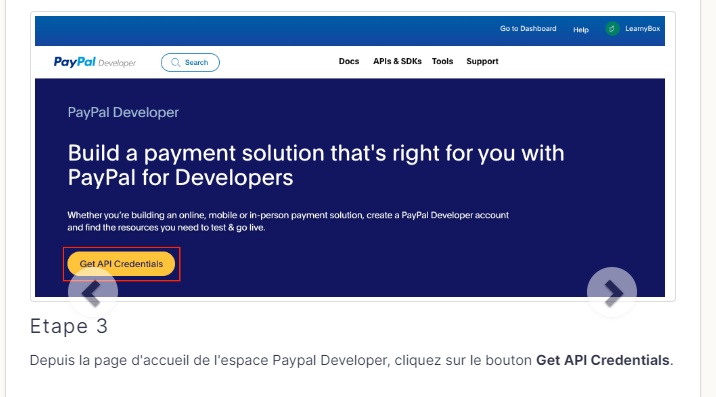
Task: Click the Get API Credentials button
Action: pyautogui.click(x=121, y=264)
